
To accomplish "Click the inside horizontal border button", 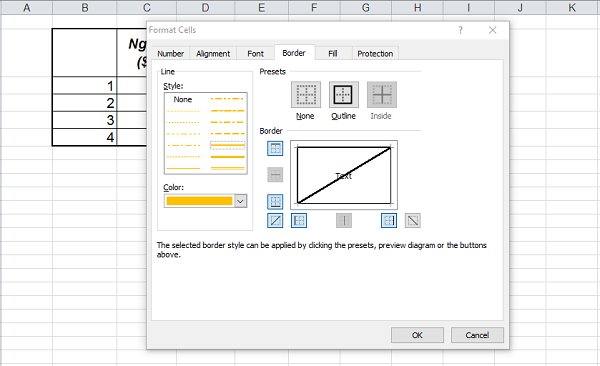I will coord(275,175).
